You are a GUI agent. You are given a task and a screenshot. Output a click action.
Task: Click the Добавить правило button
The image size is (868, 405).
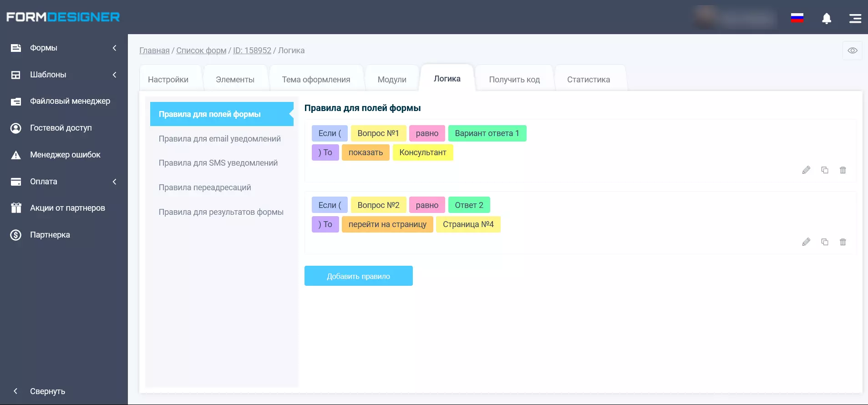coord(359,276)
